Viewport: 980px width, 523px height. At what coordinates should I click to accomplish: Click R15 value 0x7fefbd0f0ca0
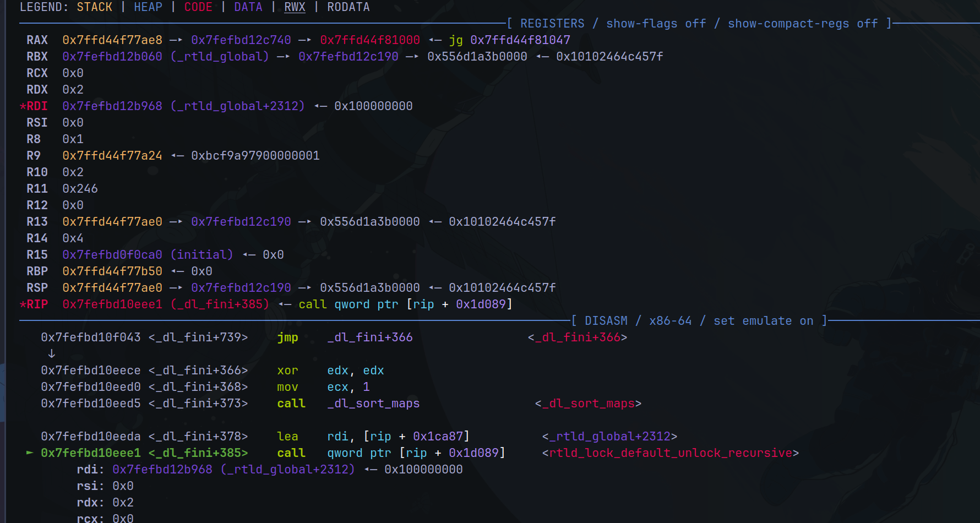(112, 255)
